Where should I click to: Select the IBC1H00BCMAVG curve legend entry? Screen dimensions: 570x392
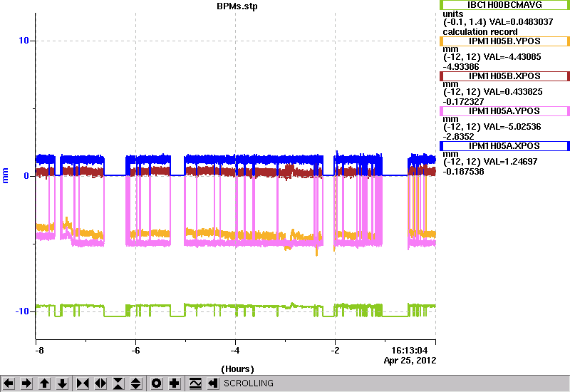click(504, 5)
